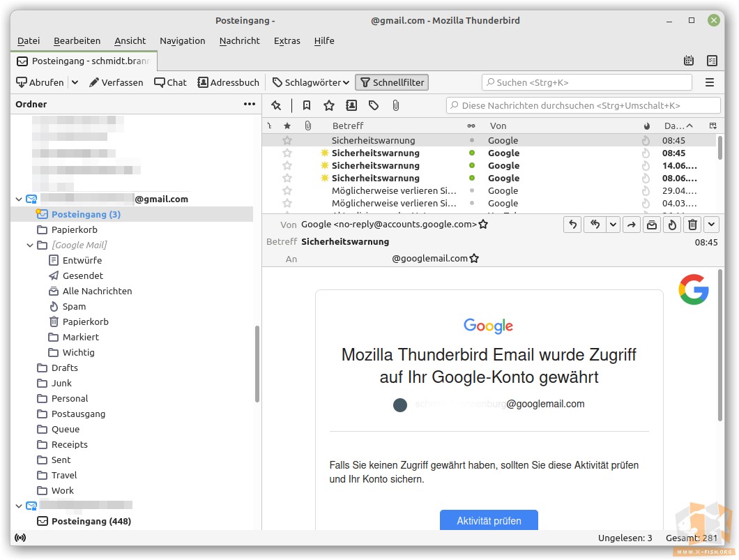Click the reply-all button in message header
Screen dimensions: 739x560
click(595, 225)
